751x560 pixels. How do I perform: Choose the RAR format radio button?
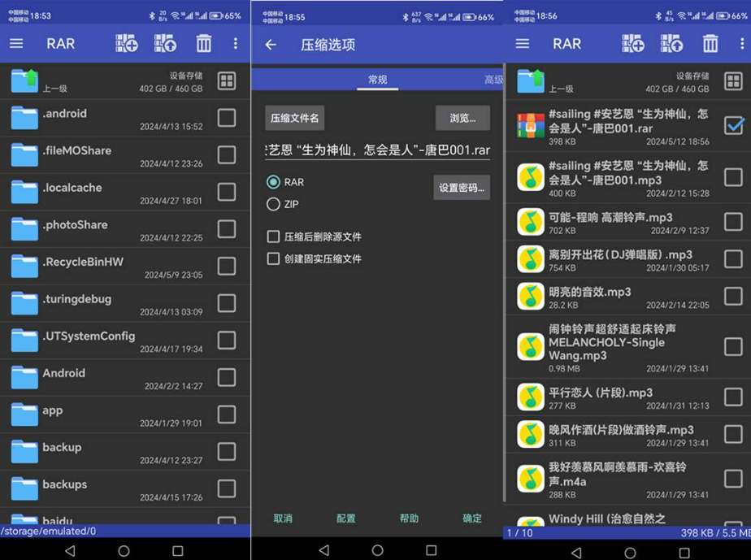[x=274, y=182]
